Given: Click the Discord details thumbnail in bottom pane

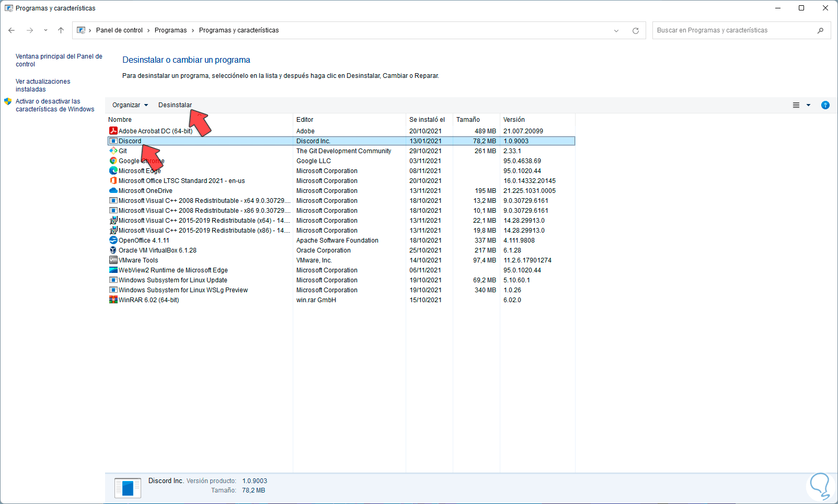Looking at the screenshot, I should coord(128,488).
